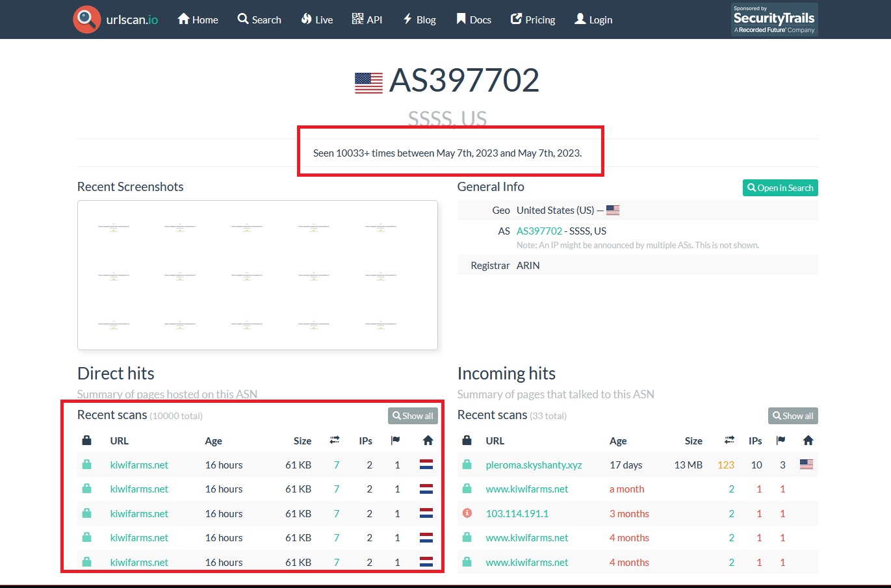The width and height of the screenshot is (891, 588).
Task: Open pleroma.skyshanty.xyz scan link
Action: coord(534,465)
